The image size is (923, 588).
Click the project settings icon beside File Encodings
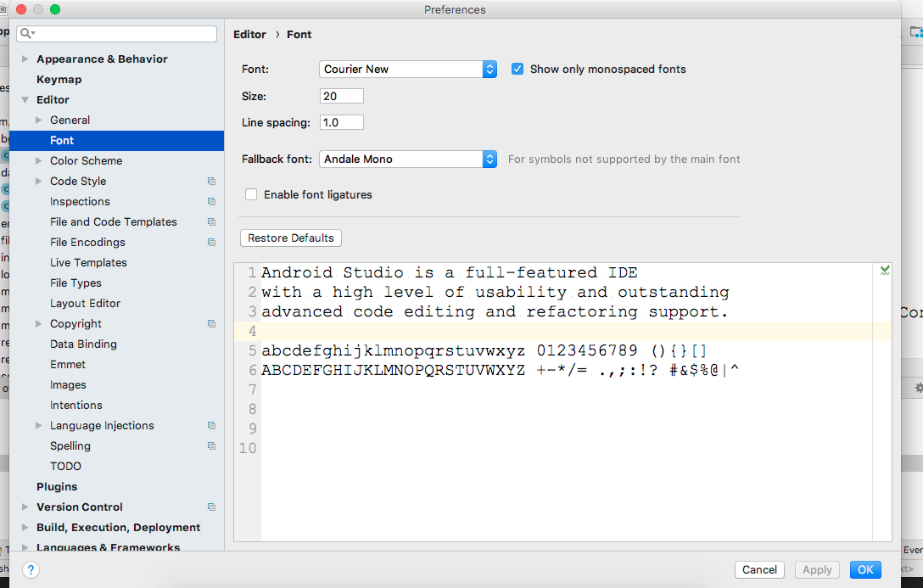[210, 242]
